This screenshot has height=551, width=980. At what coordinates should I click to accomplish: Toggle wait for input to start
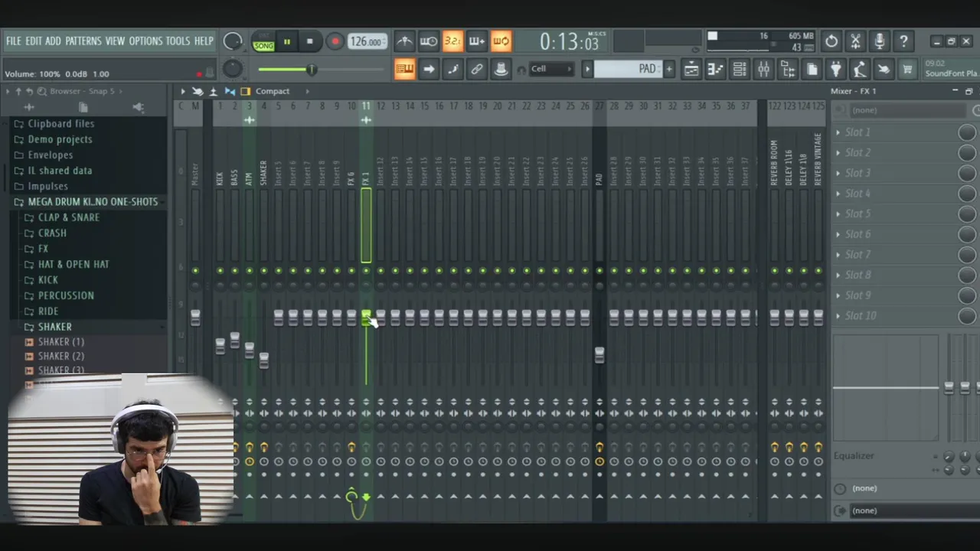tap(429, 41)
